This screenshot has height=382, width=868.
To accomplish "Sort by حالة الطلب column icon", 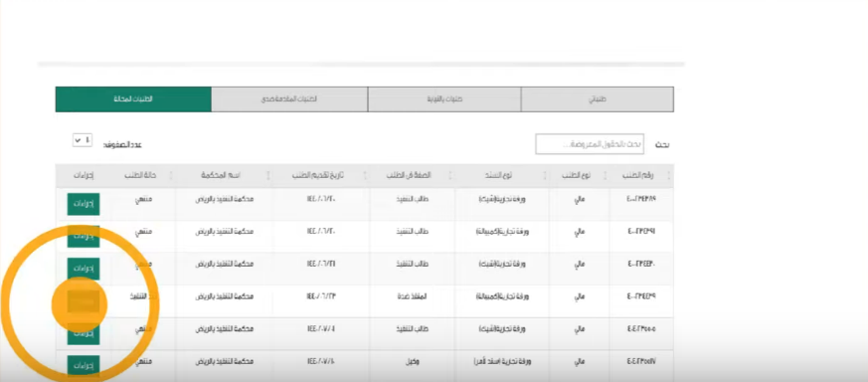I will 170,175.
